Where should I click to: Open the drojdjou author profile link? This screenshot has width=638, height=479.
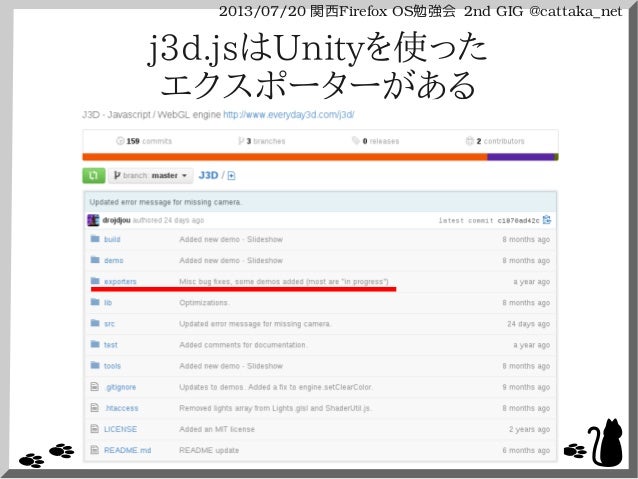pyautogui.click(x=116, y=220)
